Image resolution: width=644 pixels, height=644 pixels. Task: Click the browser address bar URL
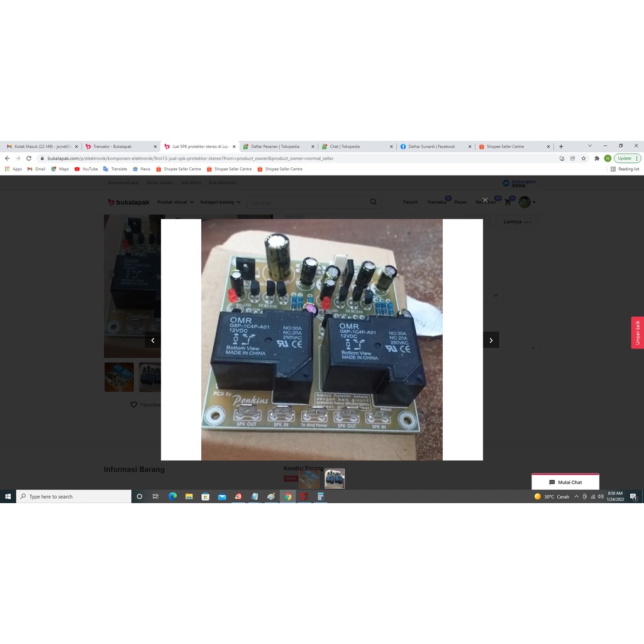[190, 158]
